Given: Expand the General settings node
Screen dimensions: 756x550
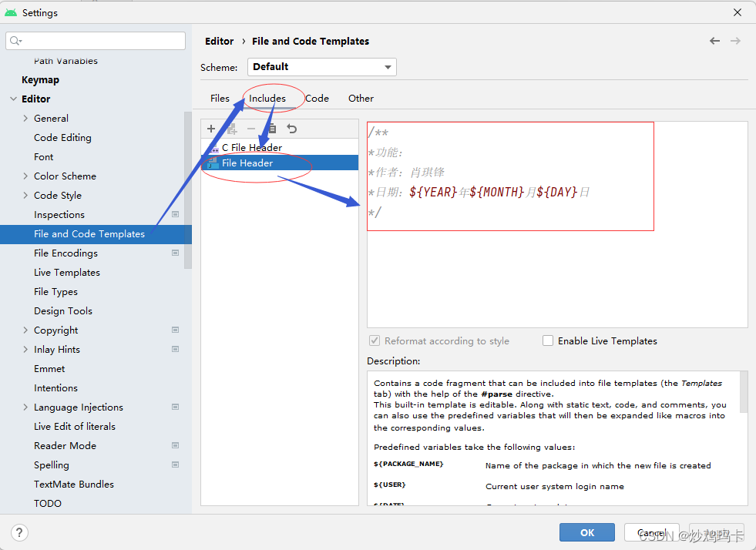Looking at the screenshot, I should coord(25,118).
